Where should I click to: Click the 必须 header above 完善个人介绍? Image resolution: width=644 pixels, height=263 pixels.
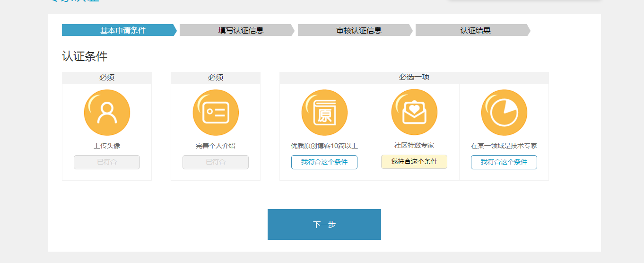[x=216, y=78]
